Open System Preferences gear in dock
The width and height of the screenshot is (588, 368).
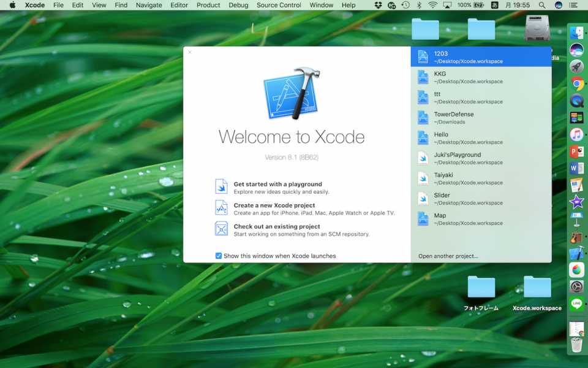(577, 286)
